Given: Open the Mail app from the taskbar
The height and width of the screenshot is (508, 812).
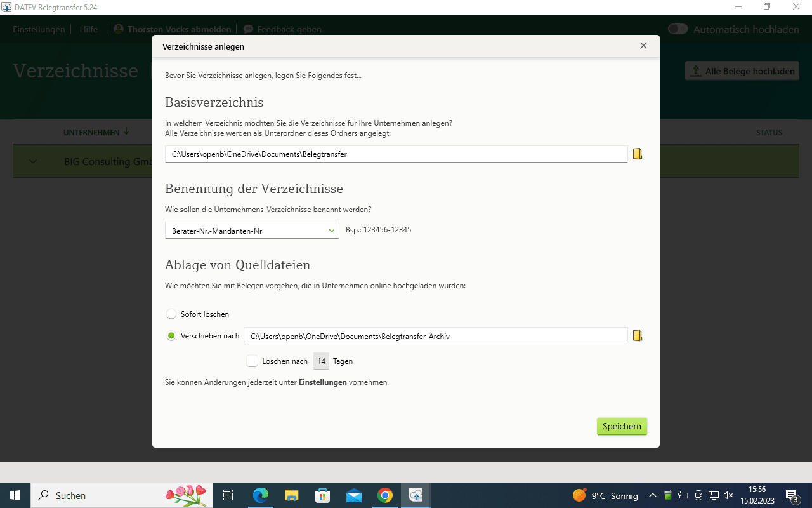Looking at the screenshot, I should click(353, 495).
